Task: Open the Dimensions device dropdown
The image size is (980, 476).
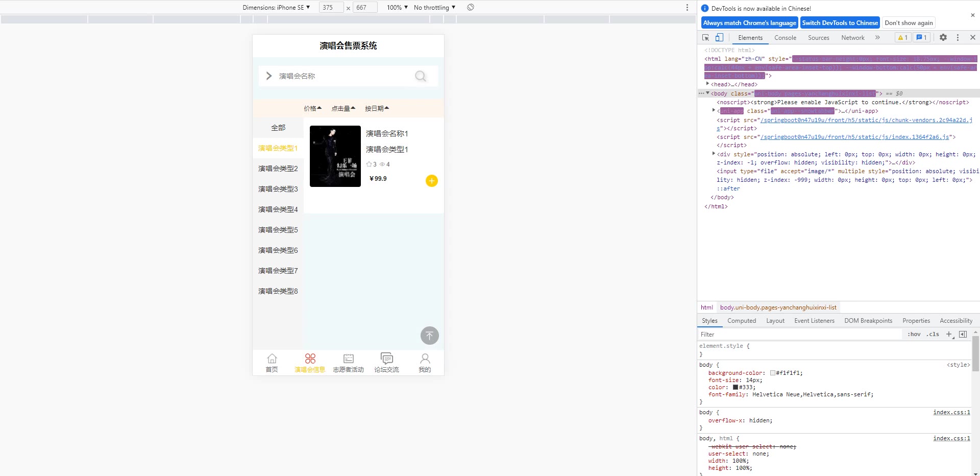Action: tap(276, 8)
